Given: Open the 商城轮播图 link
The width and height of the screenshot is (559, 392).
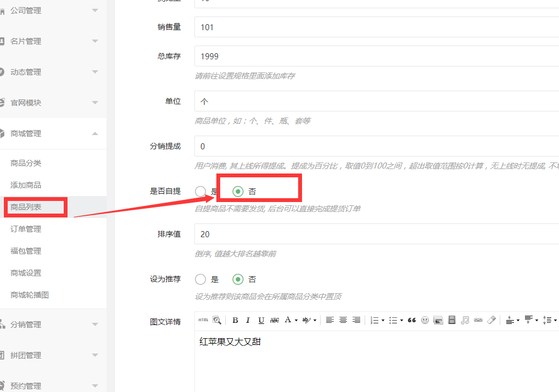Looking at the screenshot, I should click(30, 295).
